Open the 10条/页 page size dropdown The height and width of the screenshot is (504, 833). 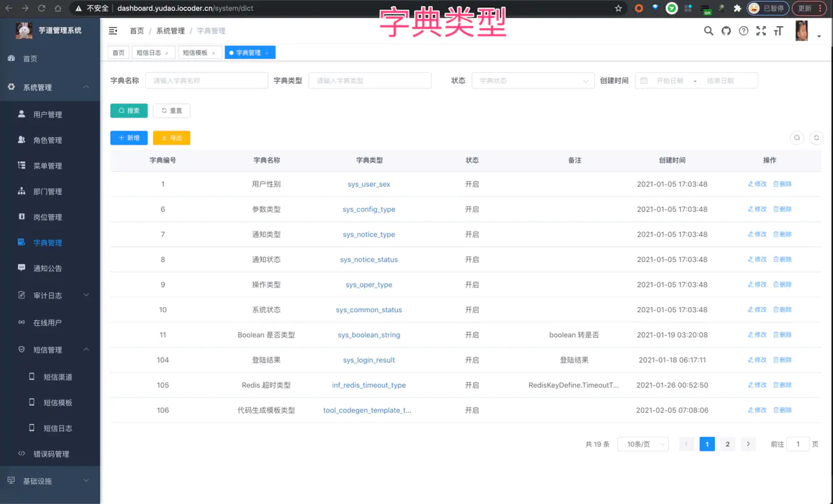643,444
